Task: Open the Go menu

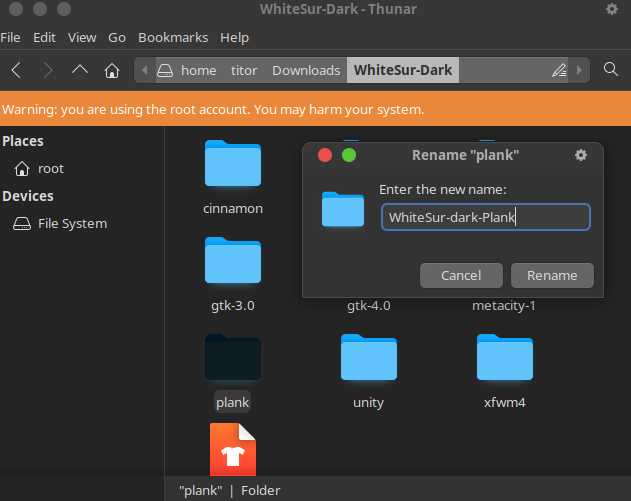Action: [x=117, y=37]
